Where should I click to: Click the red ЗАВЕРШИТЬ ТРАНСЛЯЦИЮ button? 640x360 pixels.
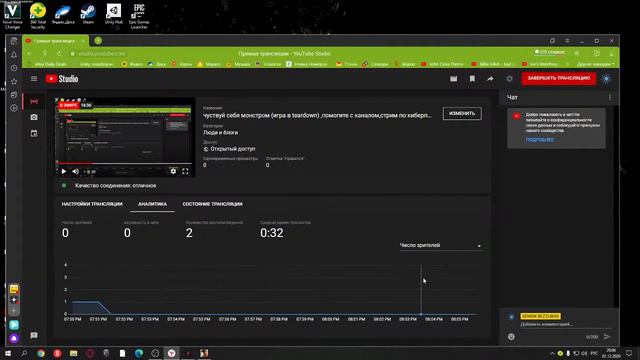pos(558,78)
